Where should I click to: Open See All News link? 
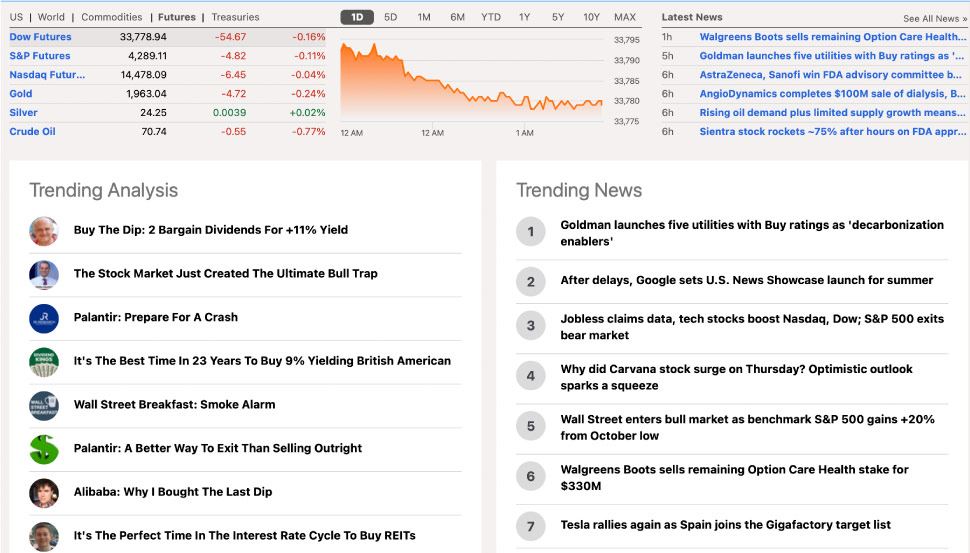coord(933,18)
